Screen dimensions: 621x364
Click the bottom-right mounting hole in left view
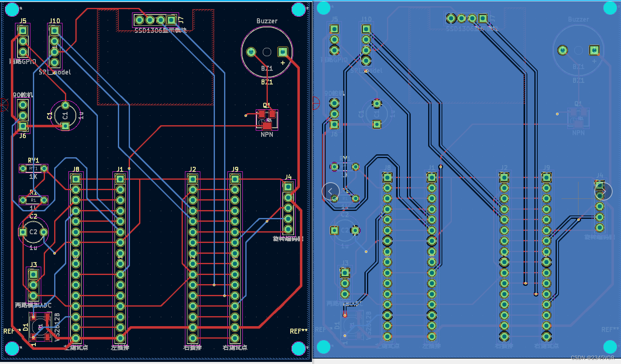(x=299, y=349)
